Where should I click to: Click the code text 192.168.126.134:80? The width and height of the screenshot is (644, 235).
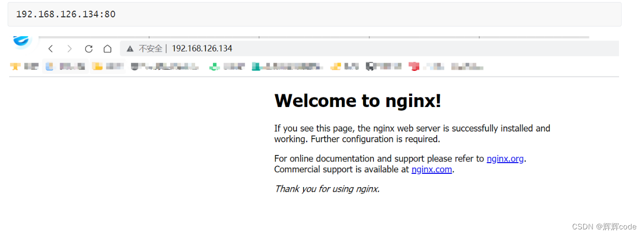66,14
